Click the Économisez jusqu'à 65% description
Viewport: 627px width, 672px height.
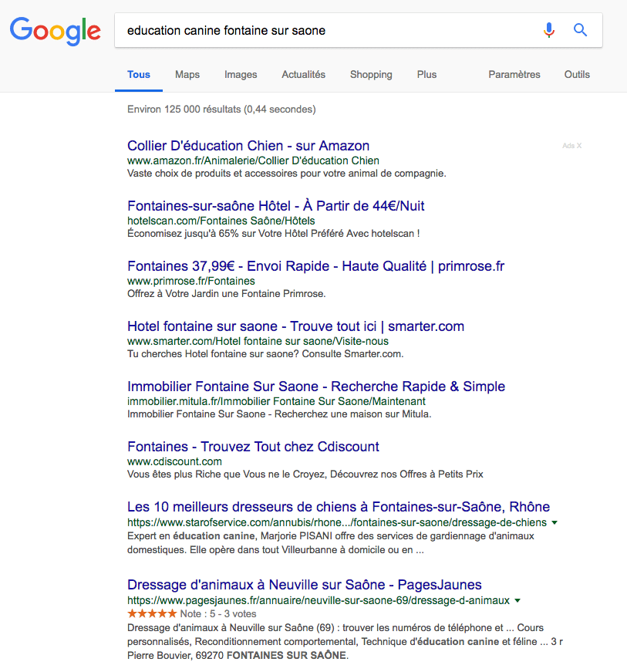[273, 234]
